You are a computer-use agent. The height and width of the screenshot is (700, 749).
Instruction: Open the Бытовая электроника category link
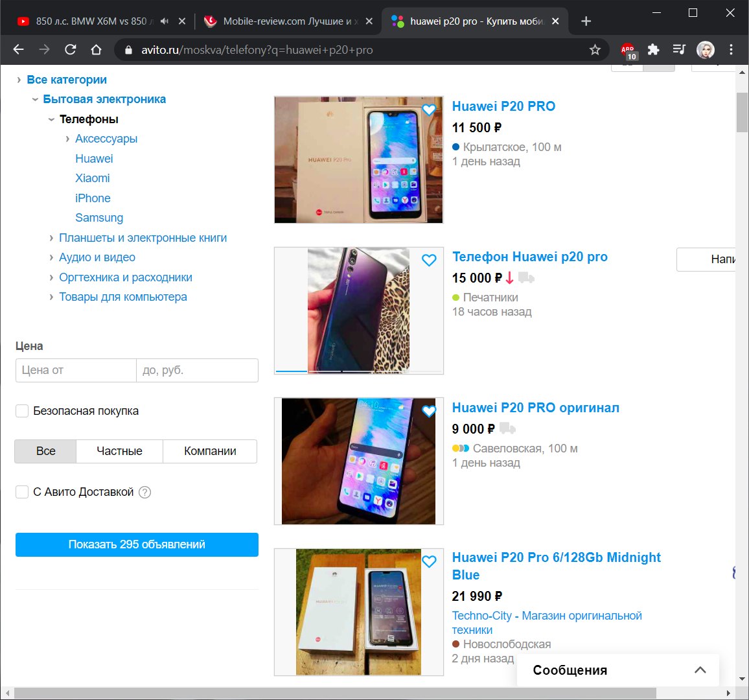(104, 99)
